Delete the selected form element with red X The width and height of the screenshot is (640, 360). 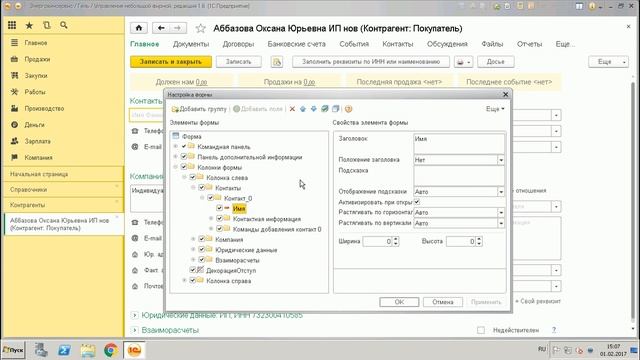click(x=292, y=109)
